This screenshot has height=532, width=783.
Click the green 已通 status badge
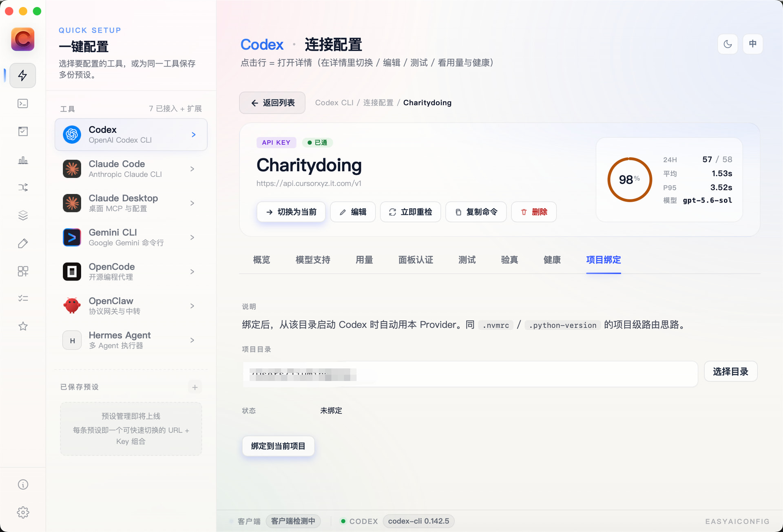tap(317, 143)
